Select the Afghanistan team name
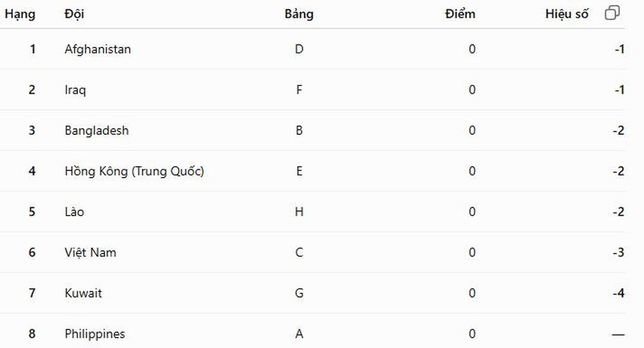The height and width of the screenshot is (348, 644). [98, 50]
